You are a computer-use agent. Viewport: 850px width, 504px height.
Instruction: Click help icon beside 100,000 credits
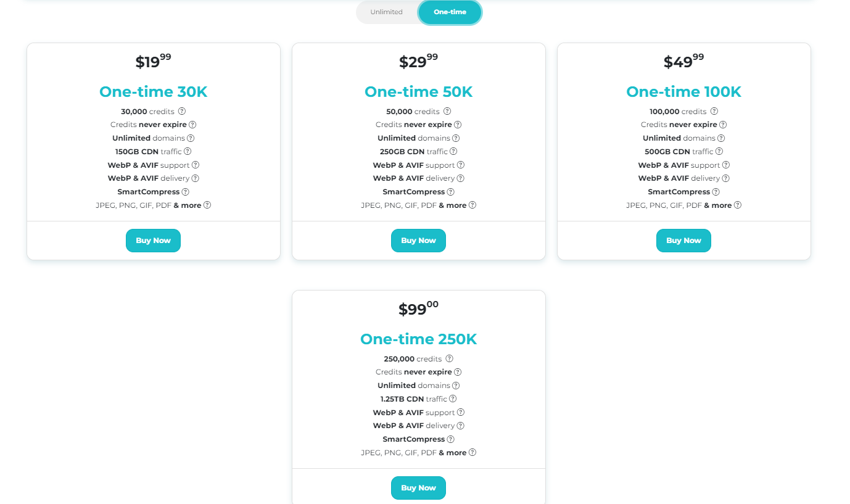click(x=714, y=112)
